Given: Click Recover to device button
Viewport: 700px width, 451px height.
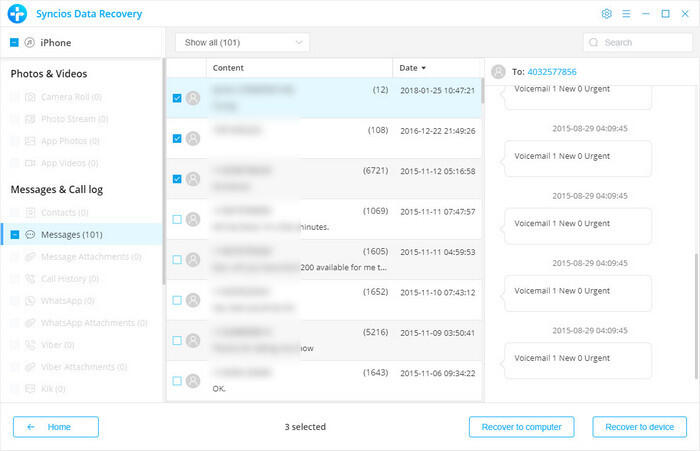Looking at the screenshot, I should coord(639,427).
